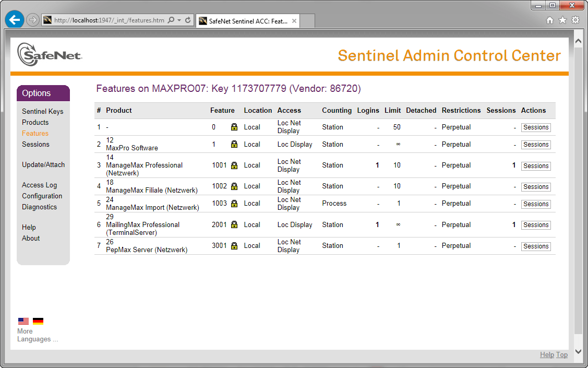Click the Features on MAXPRO07 heading

[229, 89]
